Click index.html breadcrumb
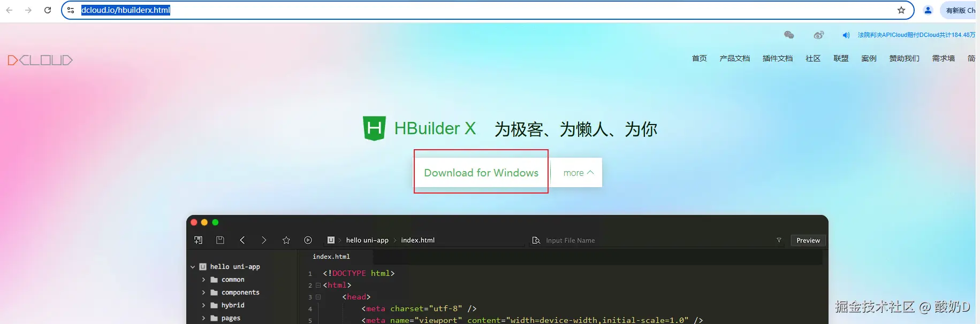The height and width of the screenshot is (324, 980). pyautogui.click(x=418, y=240)
